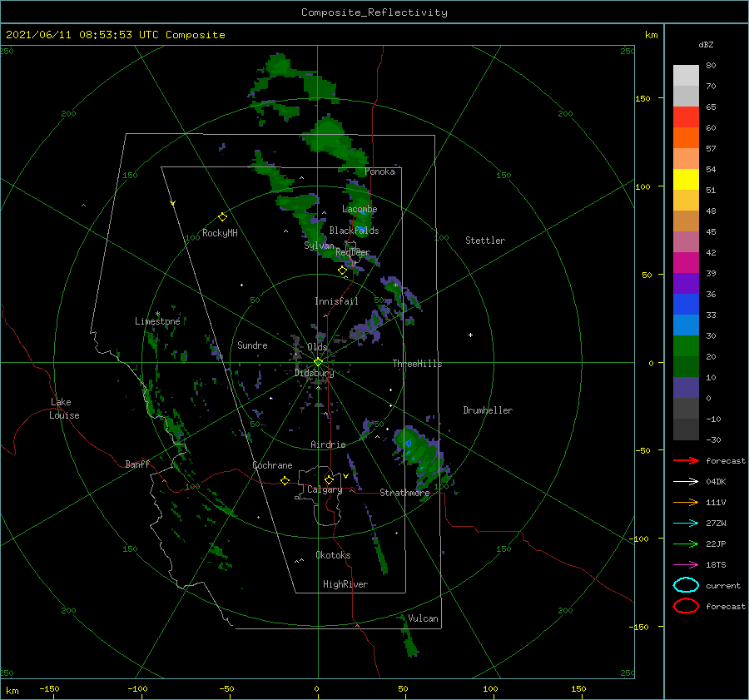Click the bright green 20-30 dBZ swatch
This screenshot has width=749, height=700.
(686, 346)
